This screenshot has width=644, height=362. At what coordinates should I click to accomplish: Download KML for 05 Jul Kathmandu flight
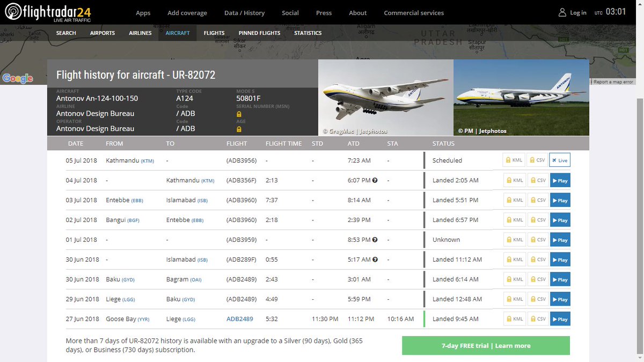pos(514,160)
